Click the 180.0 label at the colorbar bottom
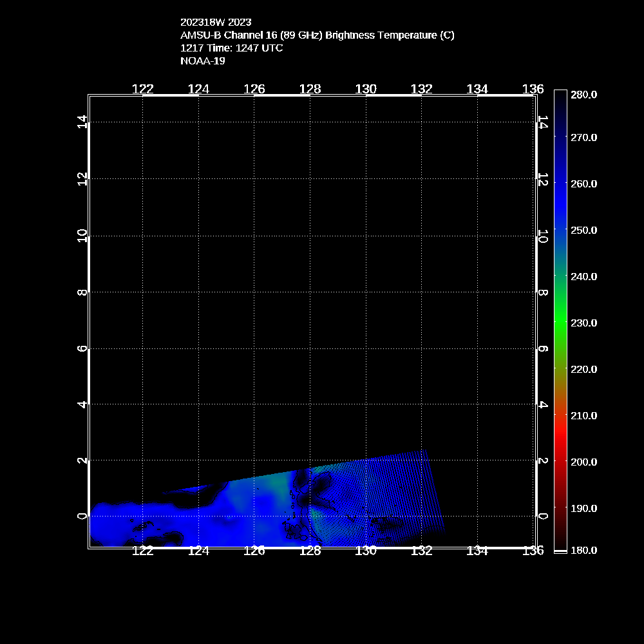644x644 pixels. click(x=584, y=550)
